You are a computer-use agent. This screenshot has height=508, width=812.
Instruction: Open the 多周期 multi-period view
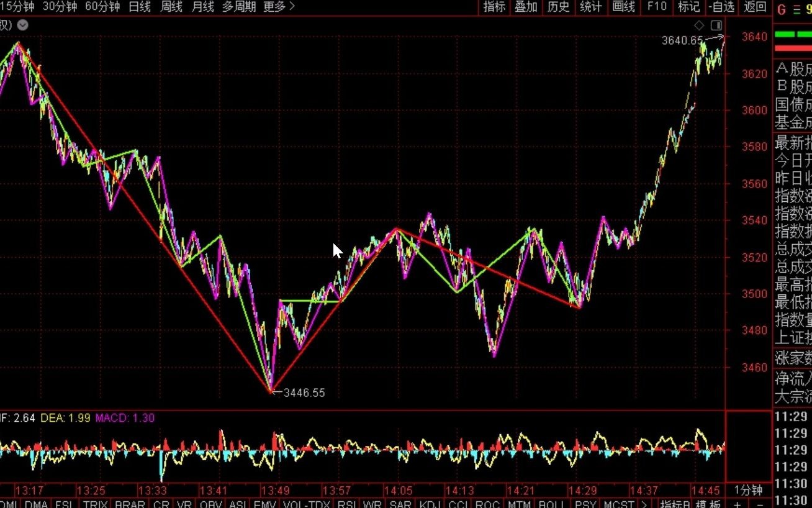tap(239, 7)
